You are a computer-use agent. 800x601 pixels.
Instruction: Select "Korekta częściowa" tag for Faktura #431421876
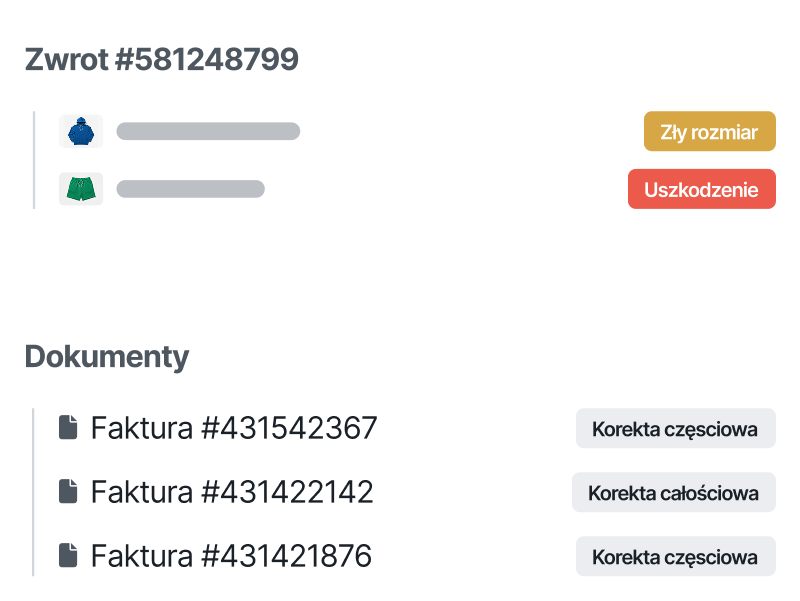tap(675, 557)
